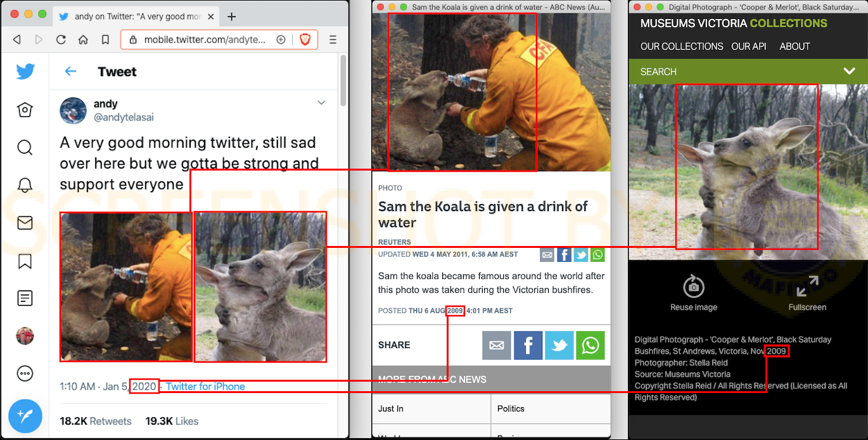Click small Twitter icon beside updated date
868x440 pixels.
click(x=581, y=255)
